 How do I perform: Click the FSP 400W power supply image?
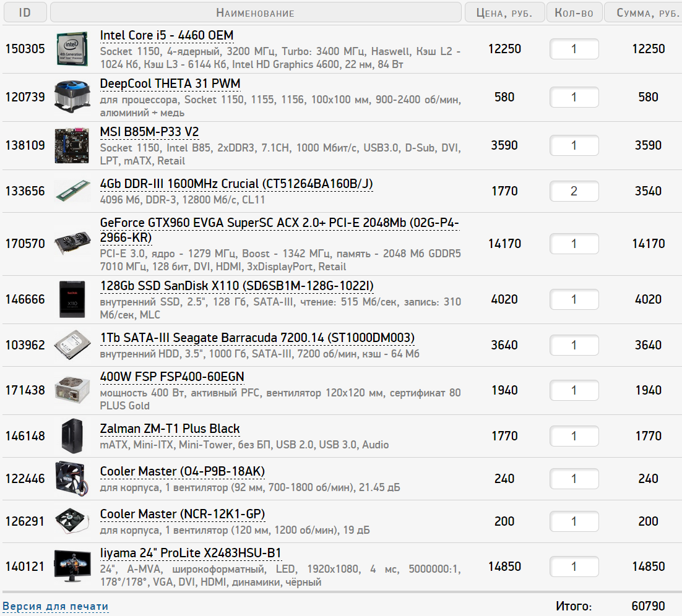click(x=72, y=390)
